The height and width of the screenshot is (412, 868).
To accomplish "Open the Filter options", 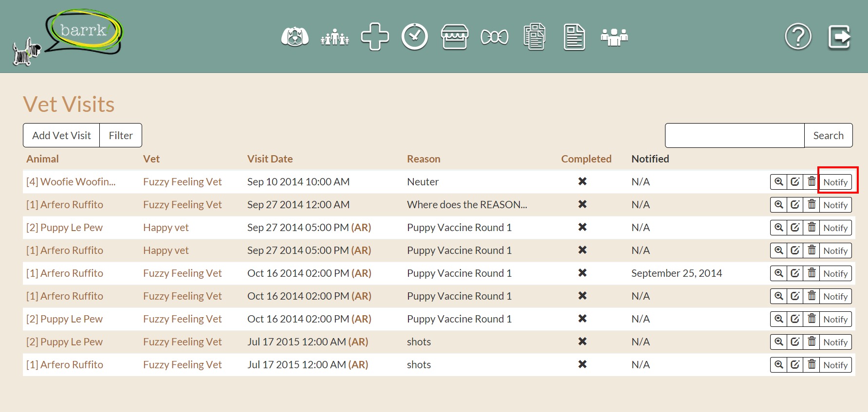I will click(x=121, y=135).
